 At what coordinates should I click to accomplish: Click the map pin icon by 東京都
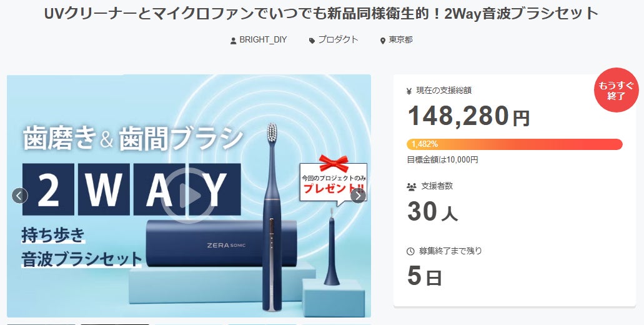(x=383, y=41)
